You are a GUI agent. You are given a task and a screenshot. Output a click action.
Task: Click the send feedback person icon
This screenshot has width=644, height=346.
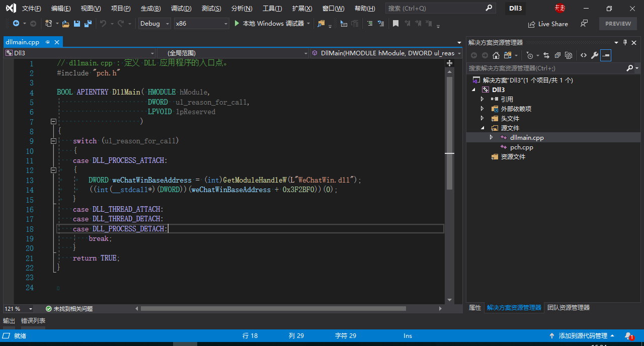click(x=584, y=24)
